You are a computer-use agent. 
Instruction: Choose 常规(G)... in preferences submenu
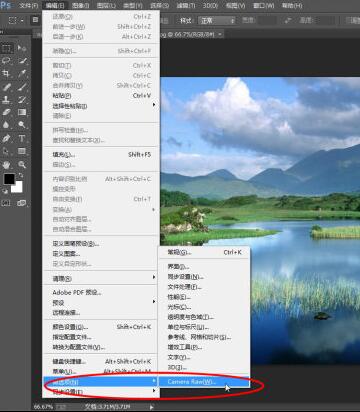click(x=204, y=252)
